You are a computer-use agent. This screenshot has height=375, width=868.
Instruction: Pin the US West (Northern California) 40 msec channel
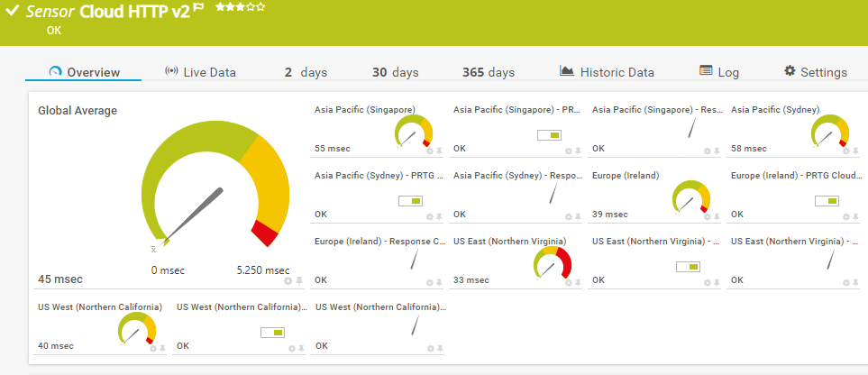(161, 349)
